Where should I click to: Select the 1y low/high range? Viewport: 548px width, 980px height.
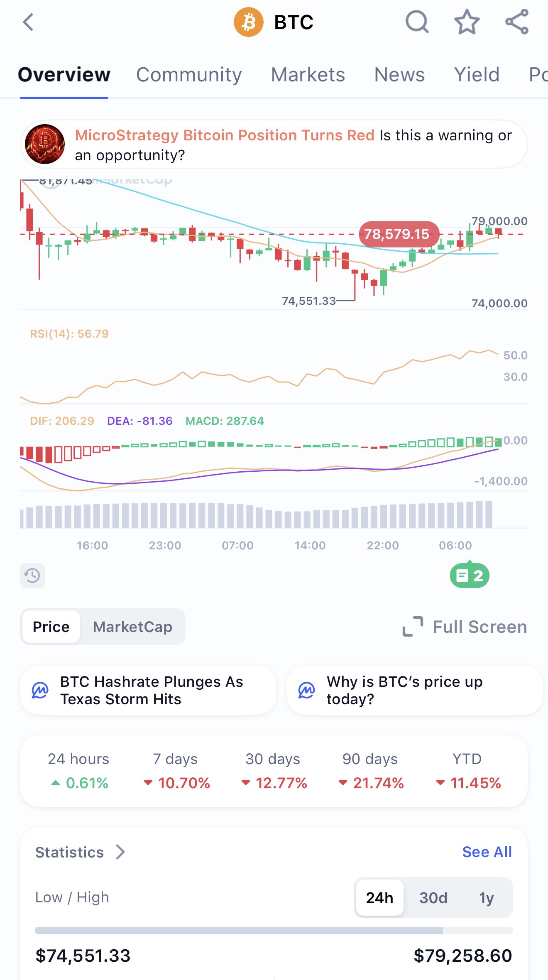pos(486,898)
